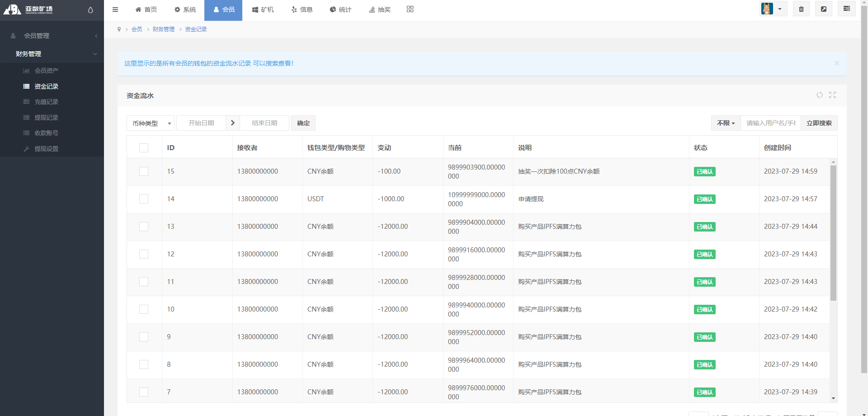Viewport: 868px width, 416px height.
Task: Click the 开始日期 date input field
Action: (201, 123)
